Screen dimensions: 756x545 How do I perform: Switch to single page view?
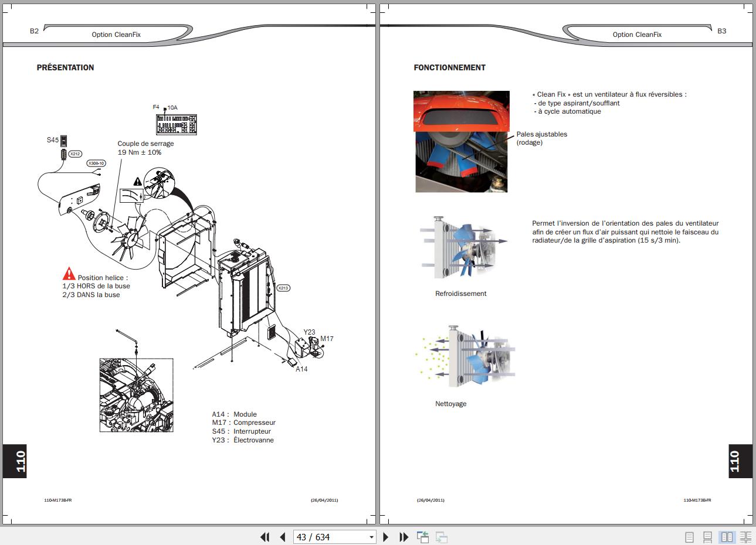click(x=690, y=537)
